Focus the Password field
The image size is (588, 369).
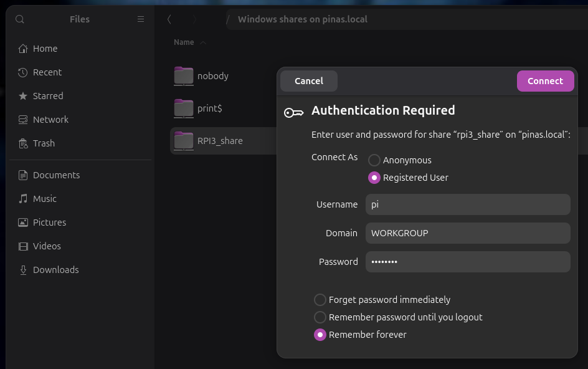[468, 262]
